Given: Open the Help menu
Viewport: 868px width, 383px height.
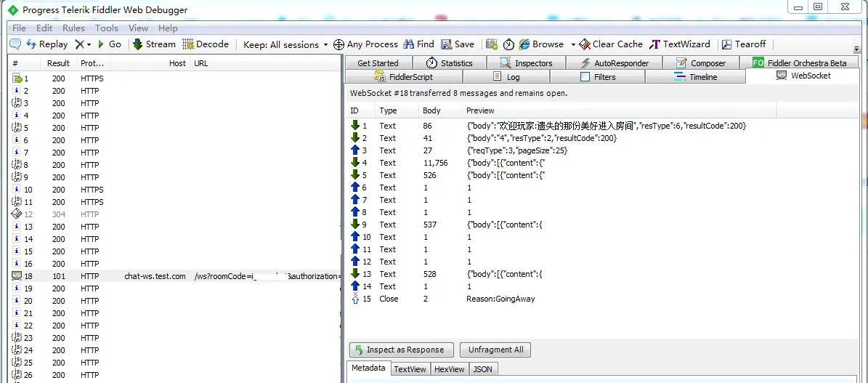Looking at the screenshot, I should pos(168,28).
